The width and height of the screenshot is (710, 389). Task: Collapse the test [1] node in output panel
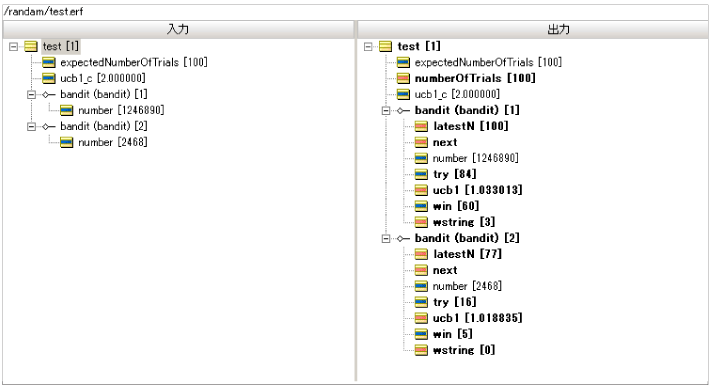point(368,46)
